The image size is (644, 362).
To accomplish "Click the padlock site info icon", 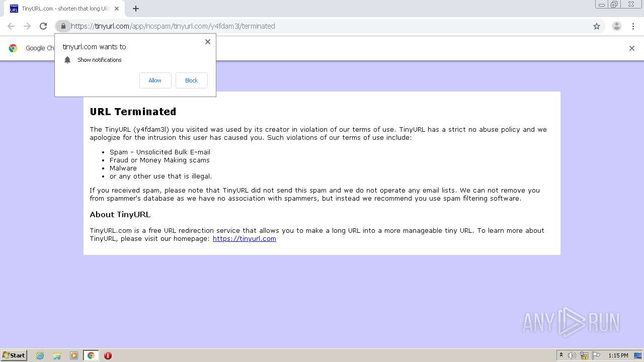I will (63, 26).
